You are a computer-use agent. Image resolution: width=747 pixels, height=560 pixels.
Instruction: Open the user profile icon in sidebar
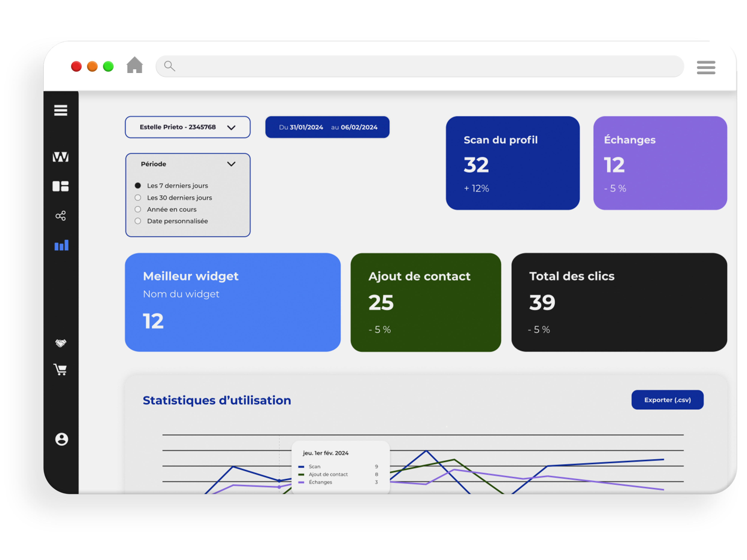61,439
